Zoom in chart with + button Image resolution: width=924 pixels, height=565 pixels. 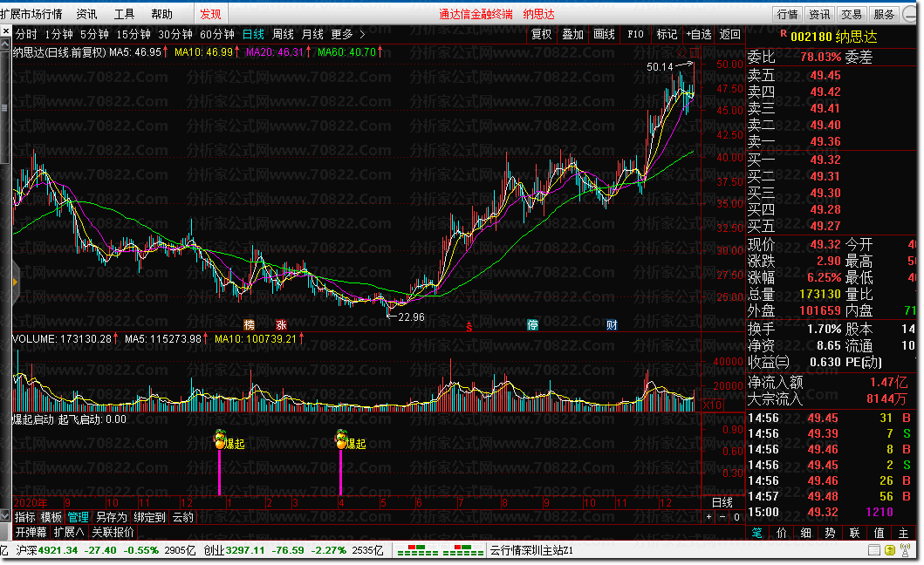[708, 517]
